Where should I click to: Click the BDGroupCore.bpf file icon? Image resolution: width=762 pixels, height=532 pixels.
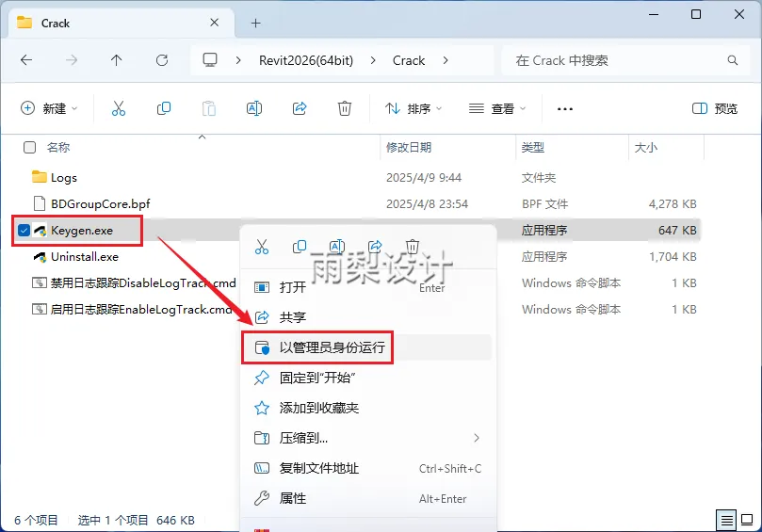pos(40,203)
